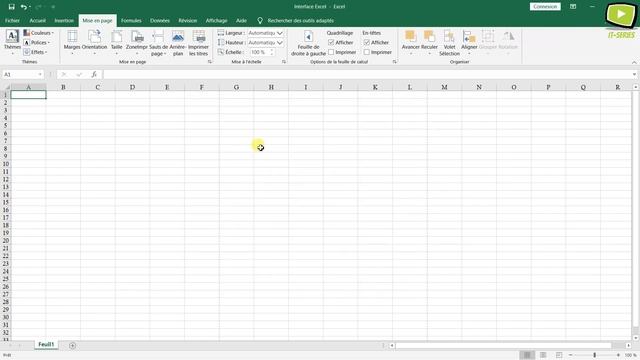Screen dimensions: 640x360
Task: Click the ribbon display options icon
Action: (573, 7)
